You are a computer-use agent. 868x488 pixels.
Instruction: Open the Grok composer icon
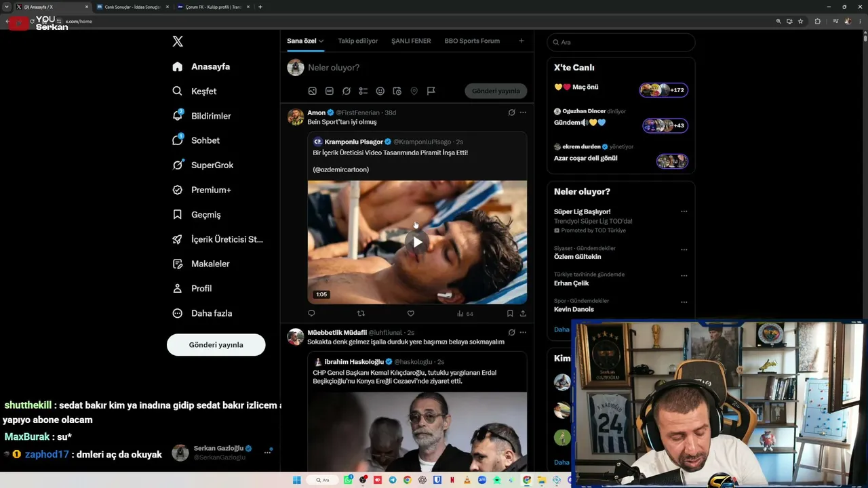click(x=347, y=91)
